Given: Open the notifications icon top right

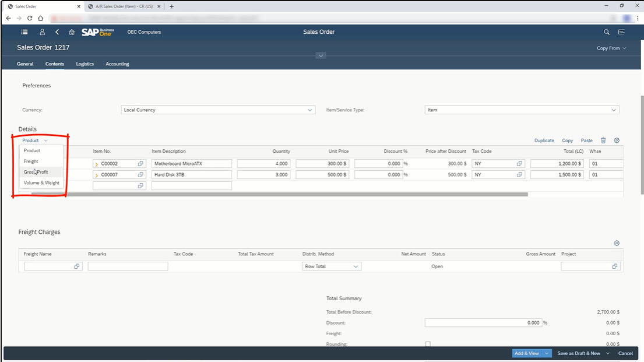Looking at the screenshot, I should tap(621, 32).
